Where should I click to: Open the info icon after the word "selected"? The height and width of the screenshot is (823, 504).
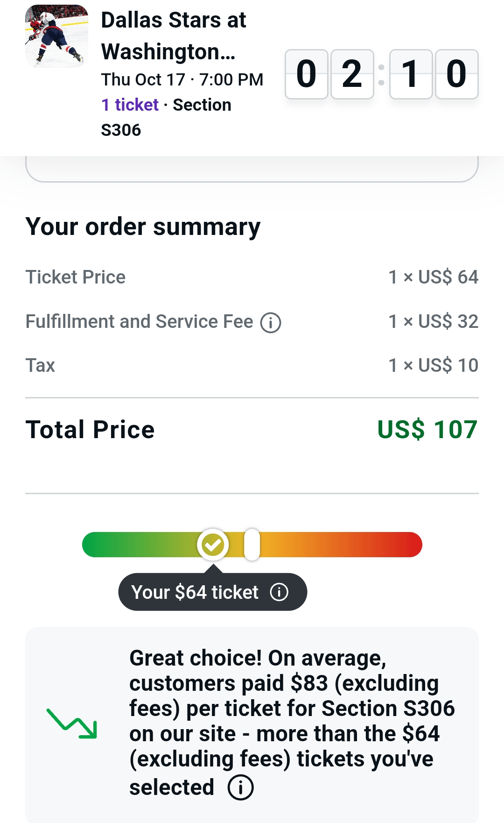click(240, 788)
